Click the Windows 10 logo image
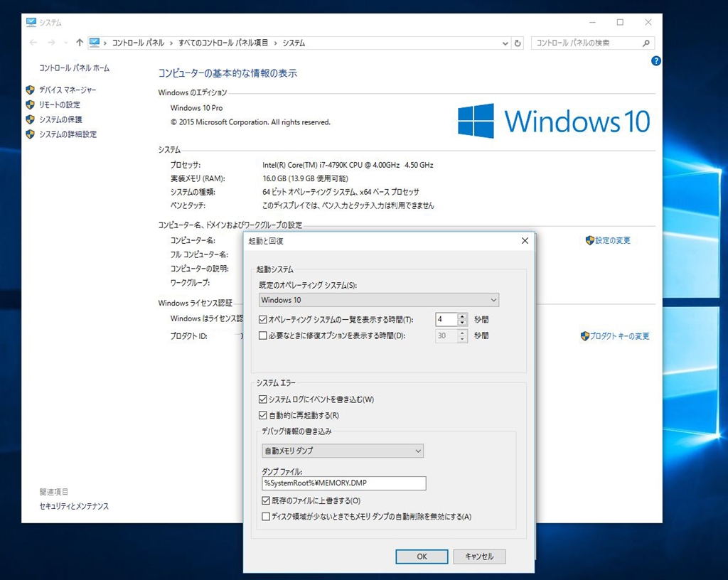Viewport: 728px width, 580px height. pos(553,121)
